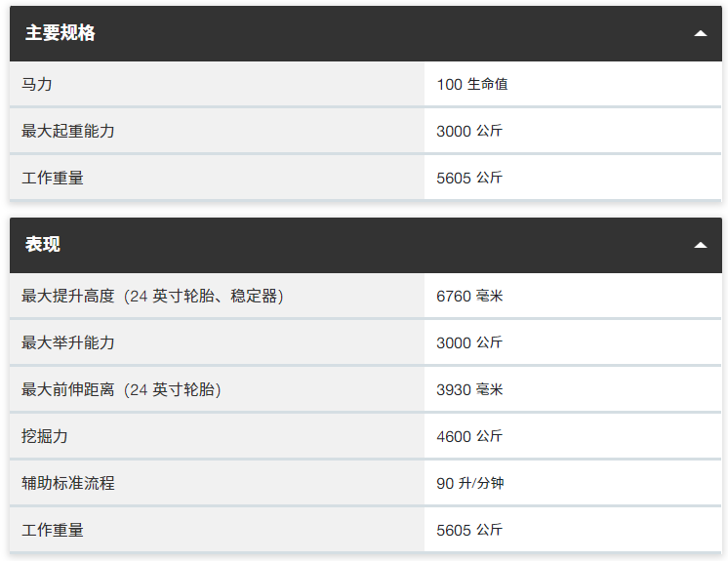Screen dimensions: 728x561
Task: Select the 最大起重能力 row label
Action: tap(68, 131)
